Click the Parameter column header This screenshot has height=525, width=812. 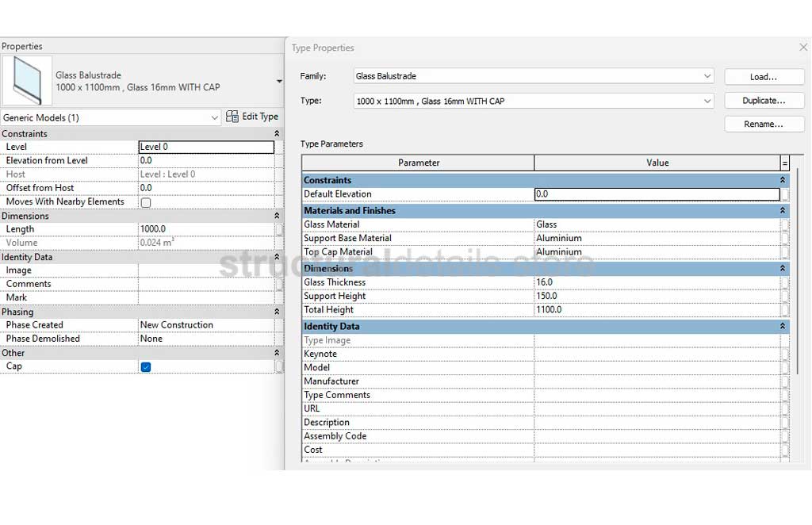click(418, 163)
